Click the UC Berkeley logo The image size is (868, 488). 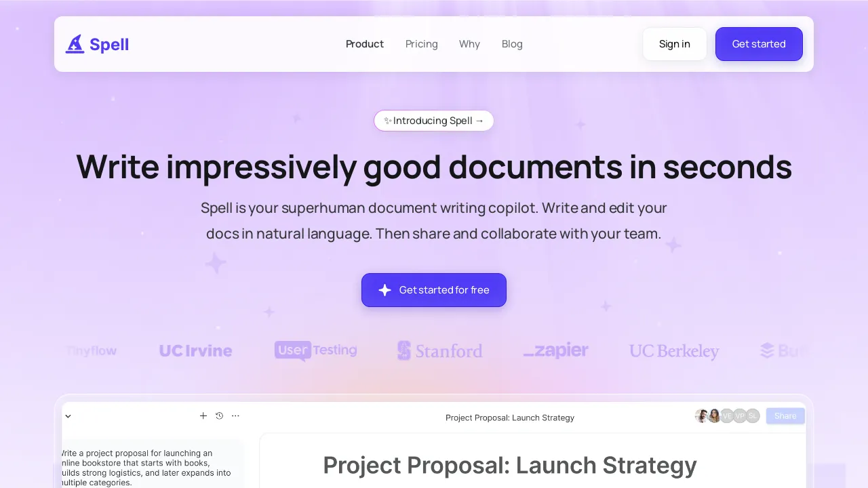(674, 351)
